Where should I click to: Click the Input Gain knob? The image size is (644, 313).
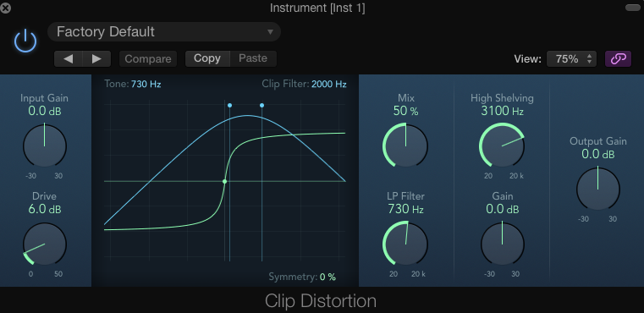[x=45, y=146]
